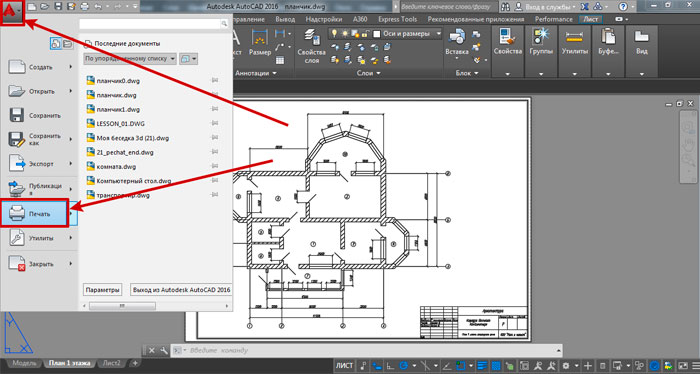Viewport: 700px width, 374px height.
Task: Click the application menu search field
Action: 154,24
